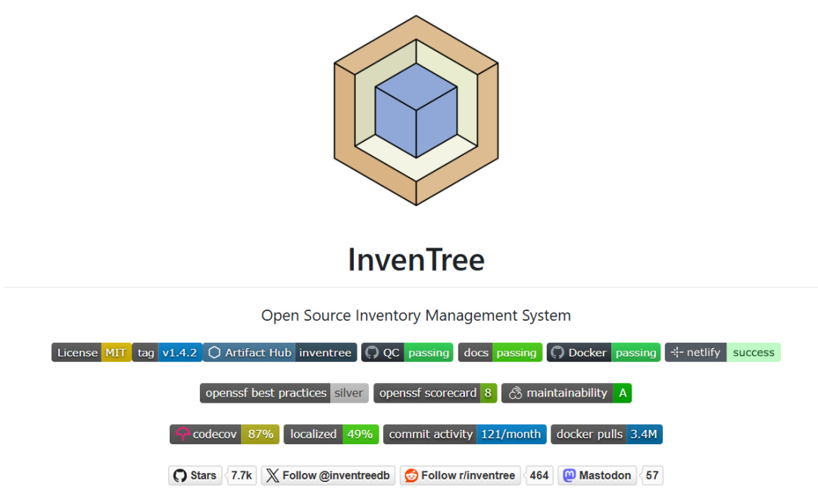Click the Artifact Hub hexagon icon

tap(214, 353)
